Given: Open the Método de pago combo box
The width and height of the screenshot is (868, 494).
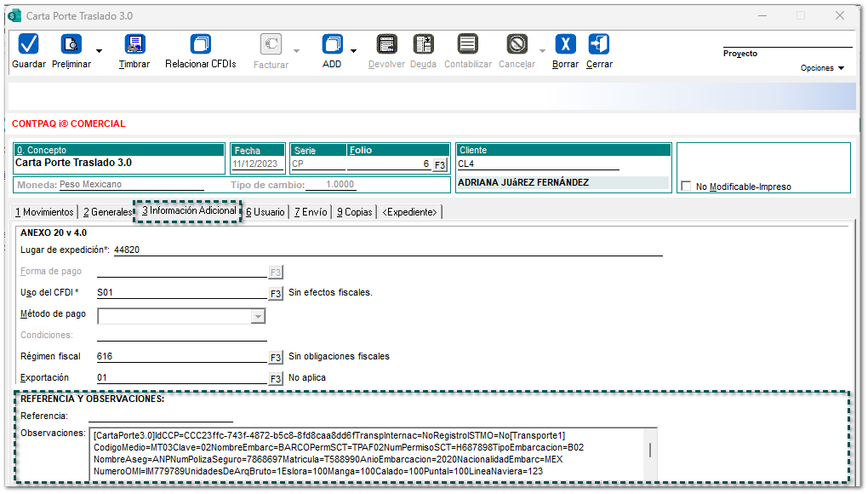Looking at the screenshot, I should (182, 316).
